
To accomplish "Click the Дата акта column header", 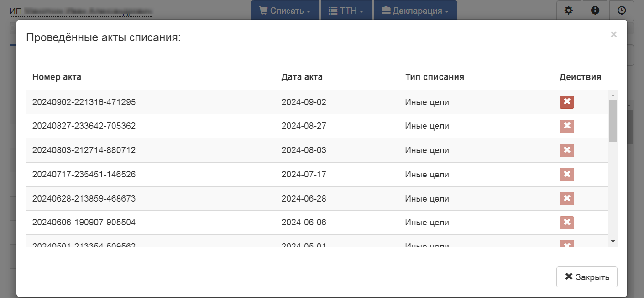I will tap(302, 77).
